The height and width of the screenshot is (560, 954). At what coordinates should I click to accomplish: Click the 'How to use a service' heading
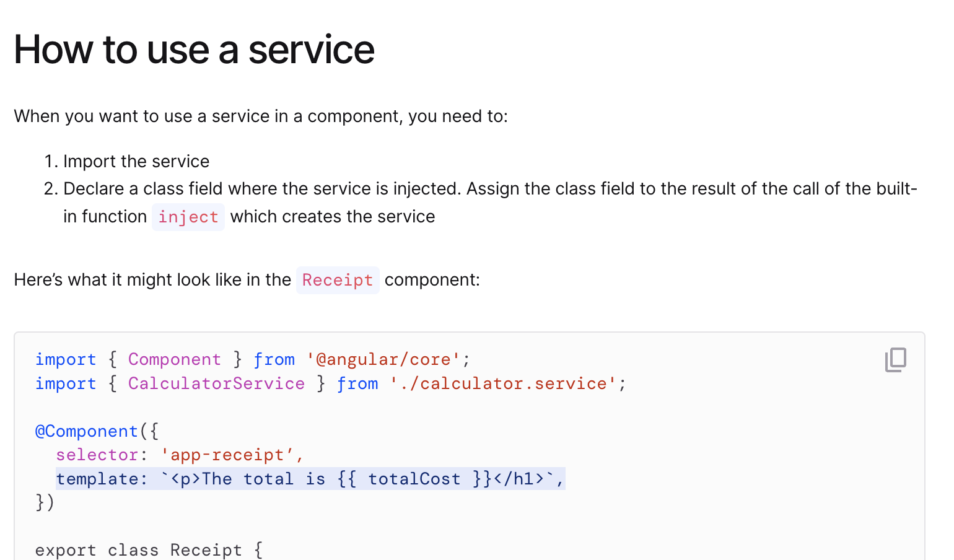(194, 50)
